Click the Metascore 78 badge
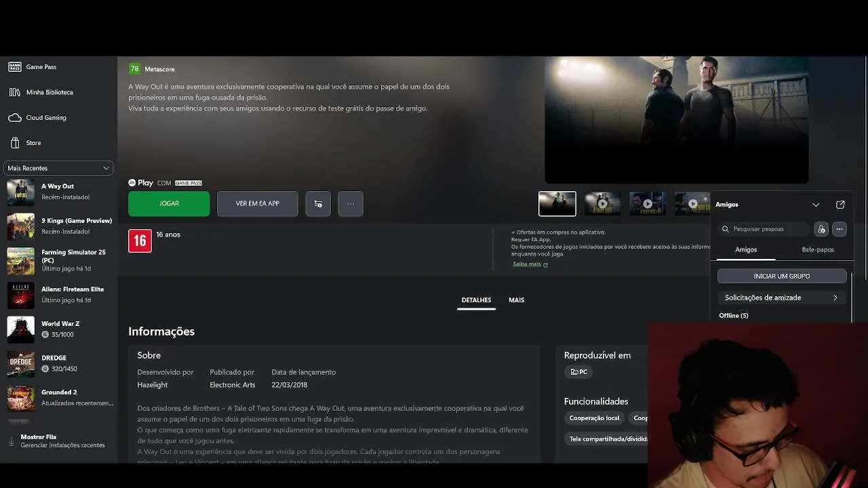The width and height of the screenshot is (868, 488). [134, 69]
